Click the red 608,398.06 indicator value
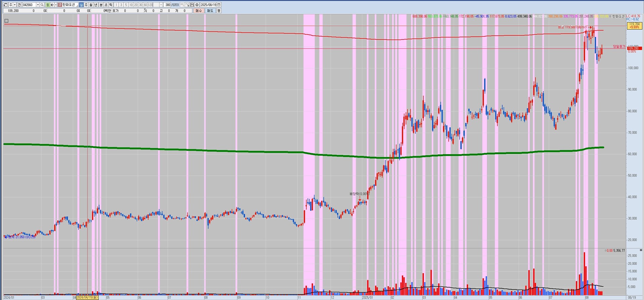This screenshot has height=300, width=644. point(420,16)
